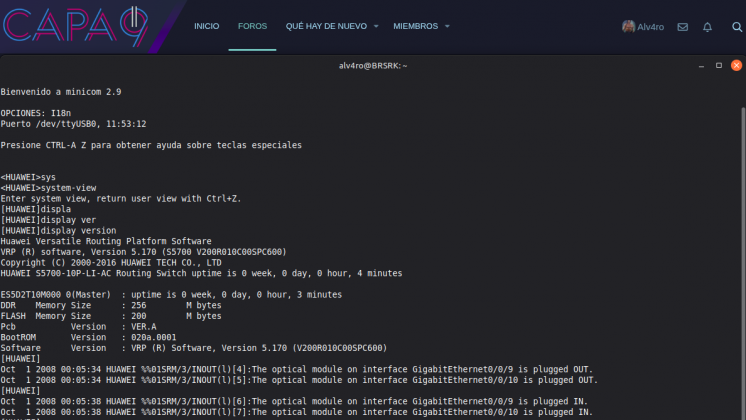746x420 pixels.
Task: Show alerts via the bell icon
Action: [x=708, y=27]
